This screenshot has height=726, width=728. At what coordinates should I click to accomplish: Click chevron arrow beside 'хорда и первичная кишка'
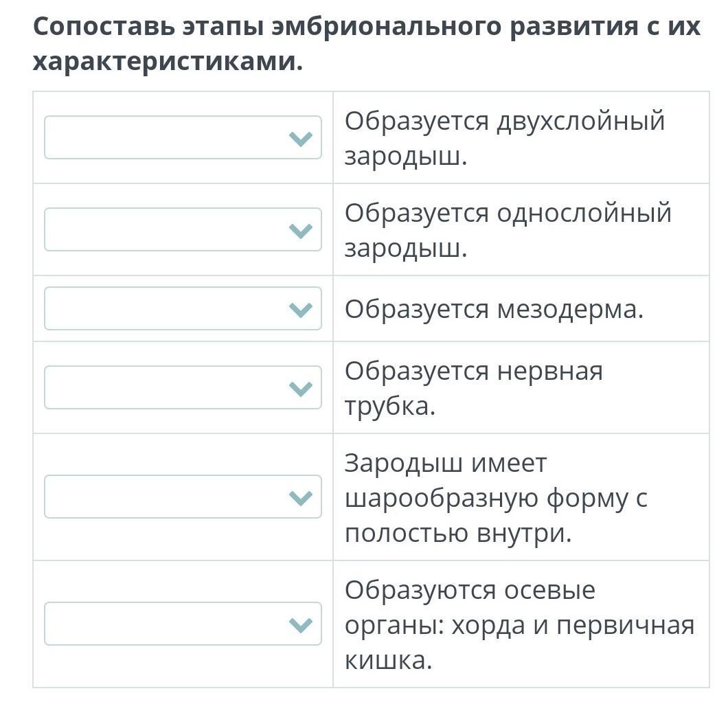300,625
